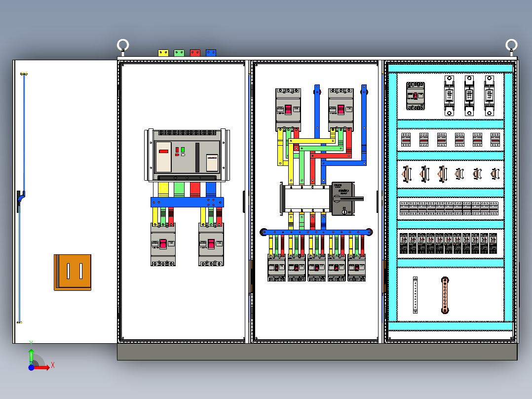The image size is (532, 399).
Task: Select upper-left moulded breaker in middle compartment
Action: coord(288,110)
